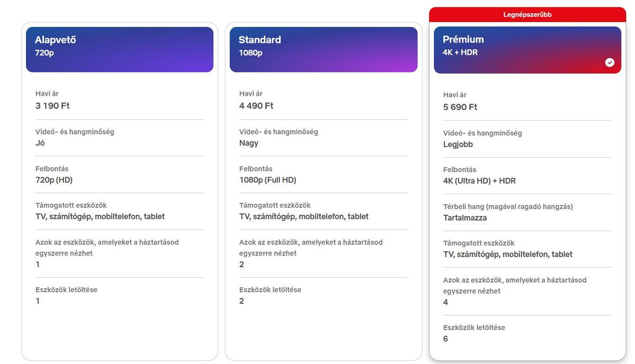This screenshot has width=635, height=364.
Task: Click the 3 190 Ft monthly price
Action: click(52, 106)
